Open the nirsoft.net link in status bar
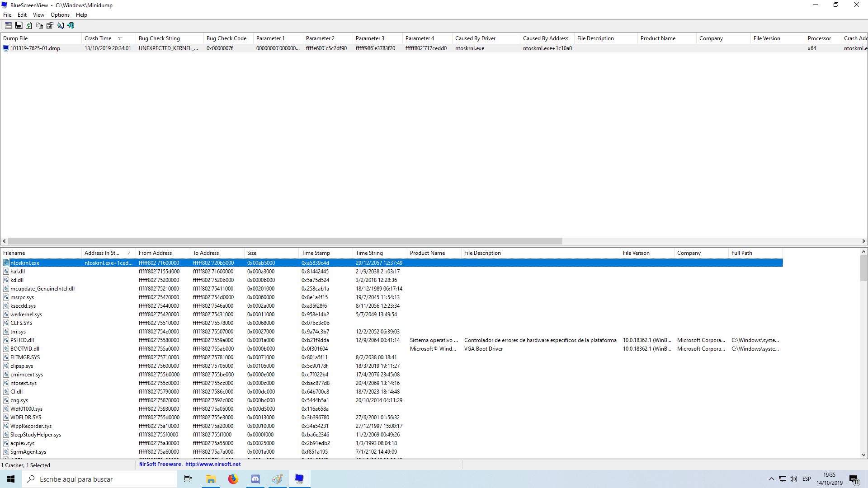 pyautogui.click(x=213, y=464)
